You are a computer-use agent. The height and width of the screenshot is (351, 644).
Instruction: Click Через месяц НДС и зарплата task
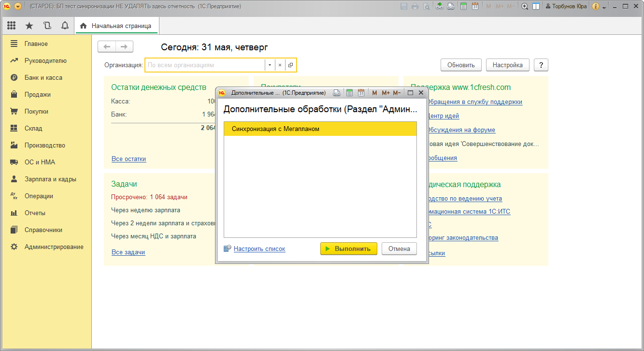tap(154, 236)
